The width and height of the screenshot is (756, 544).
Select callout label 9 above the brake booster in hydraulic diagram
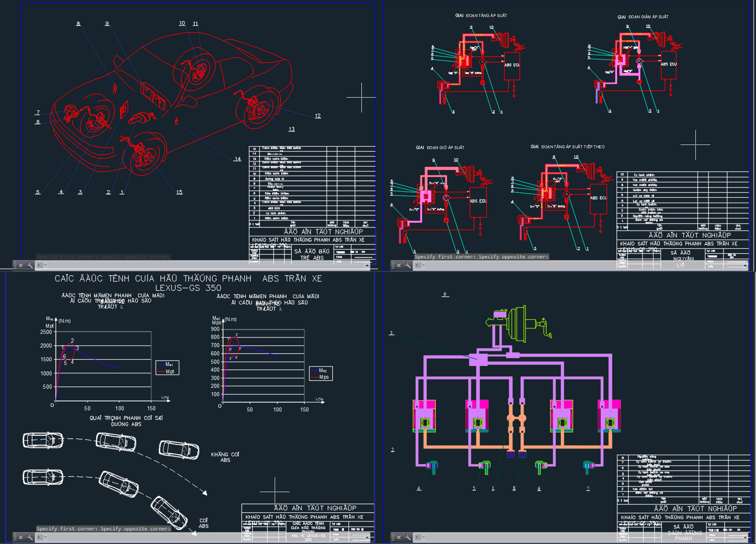(445, 294)
